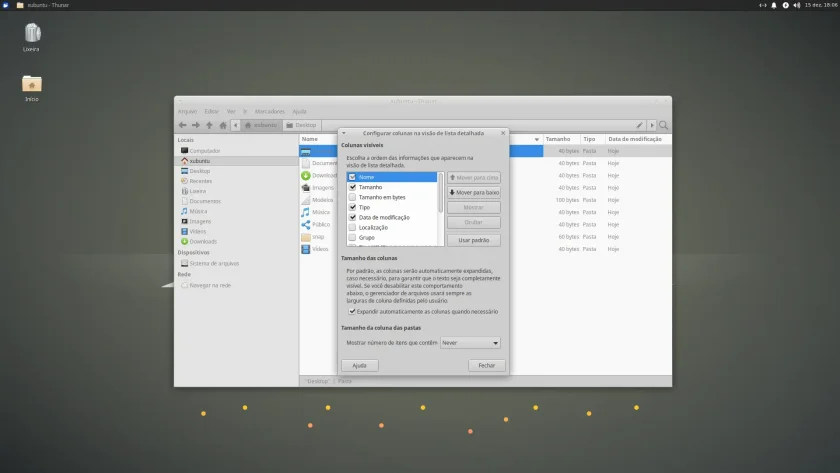Click the volume icon in the top panel

[x=797, y=5]
